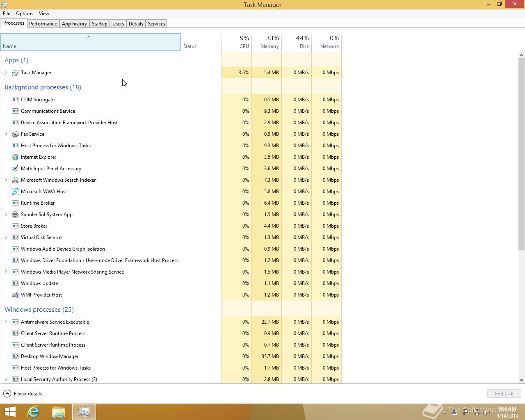Switch to the Startup tab
Screen dimensions: 525x420
click(x=99, y=24)
